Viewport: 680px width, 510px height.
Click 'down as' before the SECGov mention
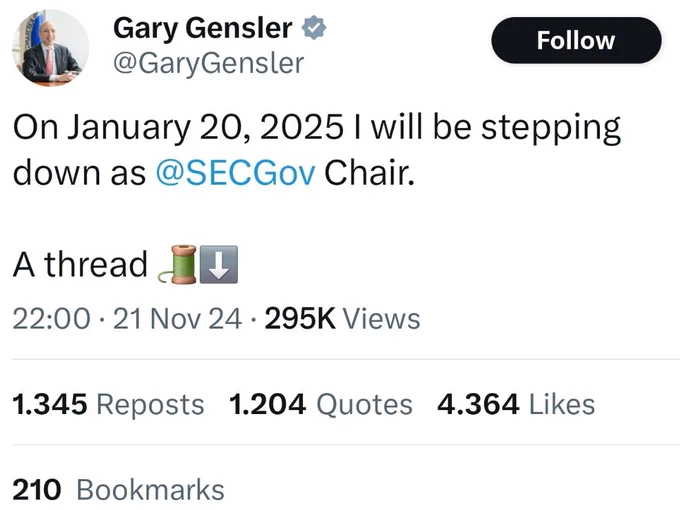pos(79,173)
